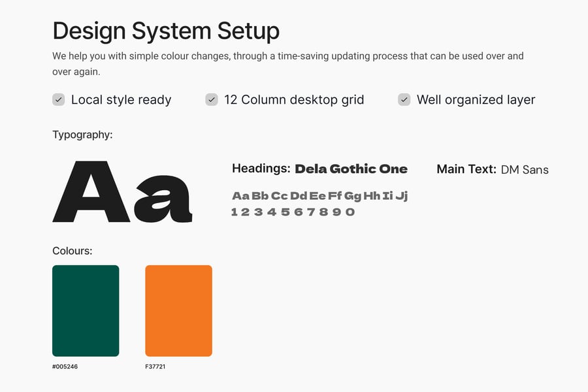
Task: Click the Main Text label
Action: pyautogui.click(x=466, y=169)
